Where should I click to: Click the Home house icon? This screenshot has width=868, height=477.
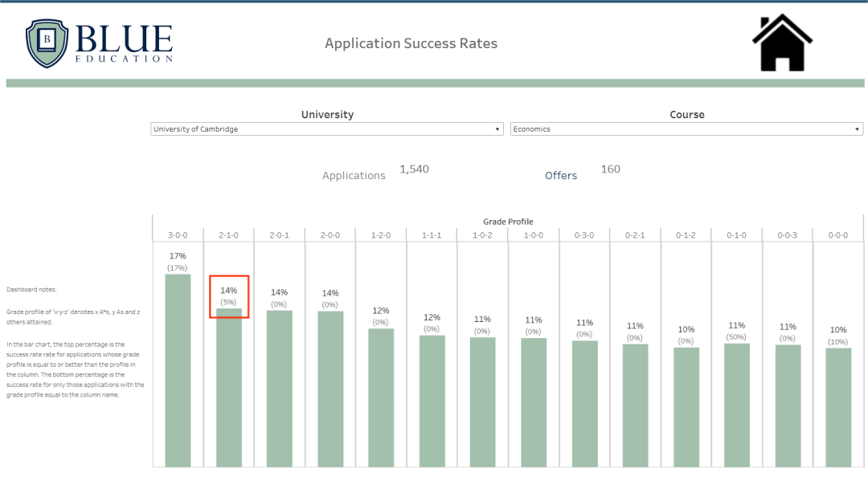782,43
